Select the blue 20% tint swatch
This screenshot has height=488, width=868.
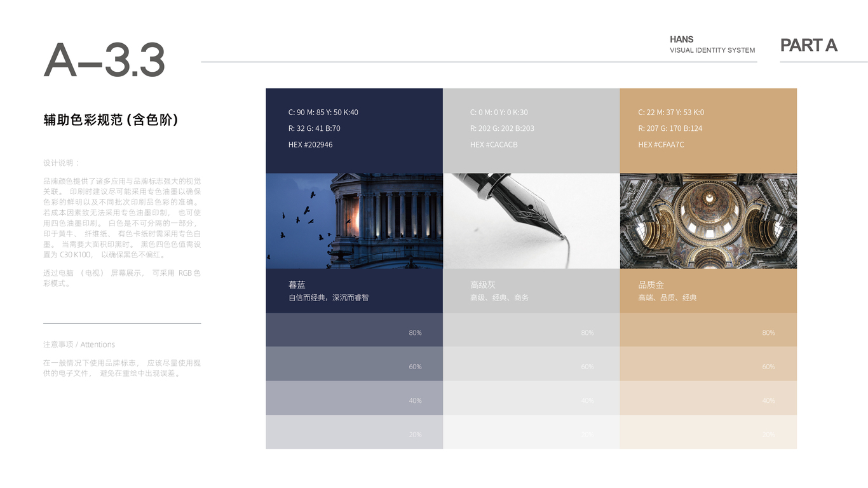(x=354, y=432)
